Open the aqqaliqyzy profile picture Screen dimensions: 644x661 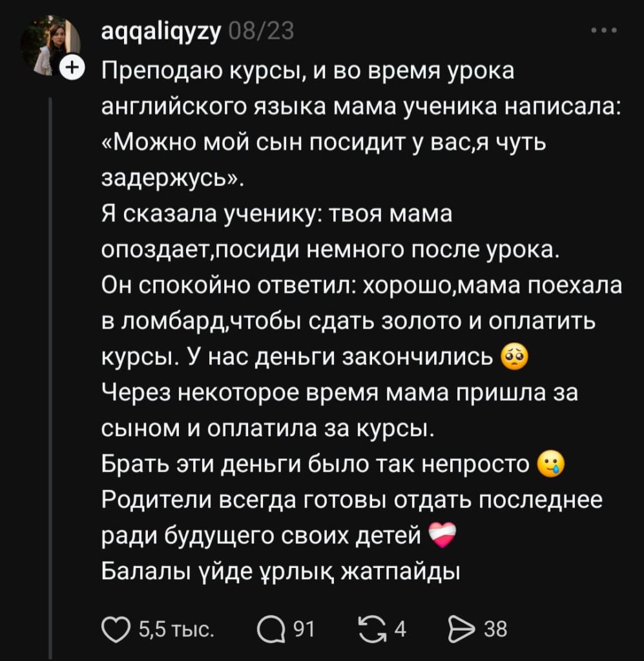pyautogui.click(x=49, y=44)
